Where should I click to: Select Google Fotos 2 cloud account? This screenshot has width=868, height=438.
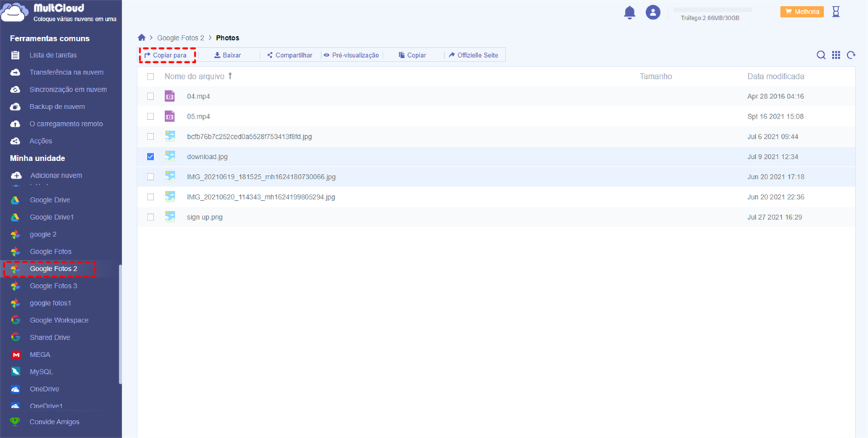[53, 269]
